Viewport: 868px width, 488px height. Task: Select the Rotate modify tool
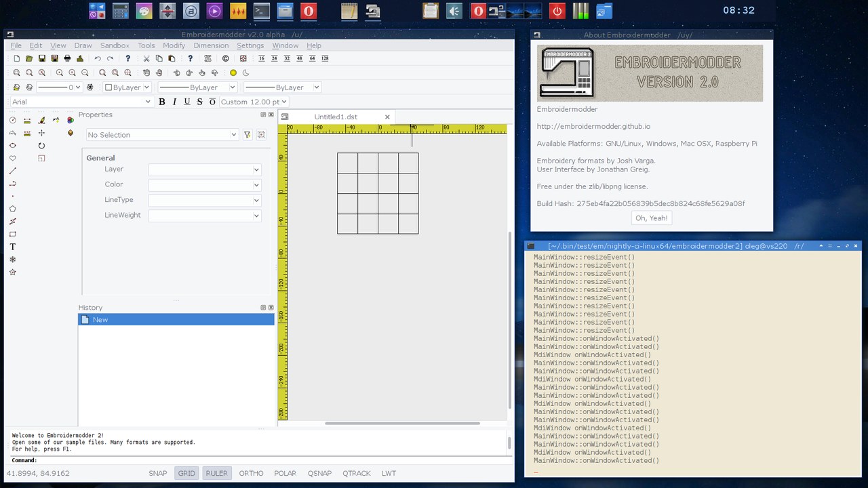pos(41,146)
